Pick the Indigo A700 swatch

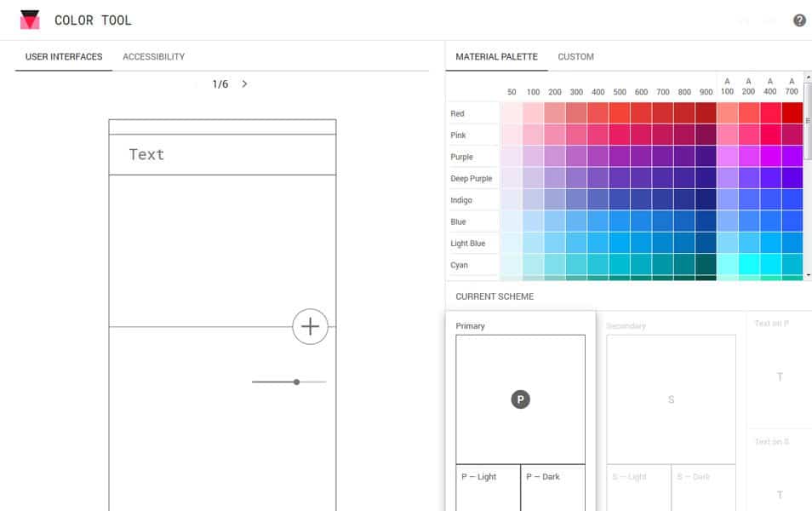pyautogui.click(x=791, y=199)
